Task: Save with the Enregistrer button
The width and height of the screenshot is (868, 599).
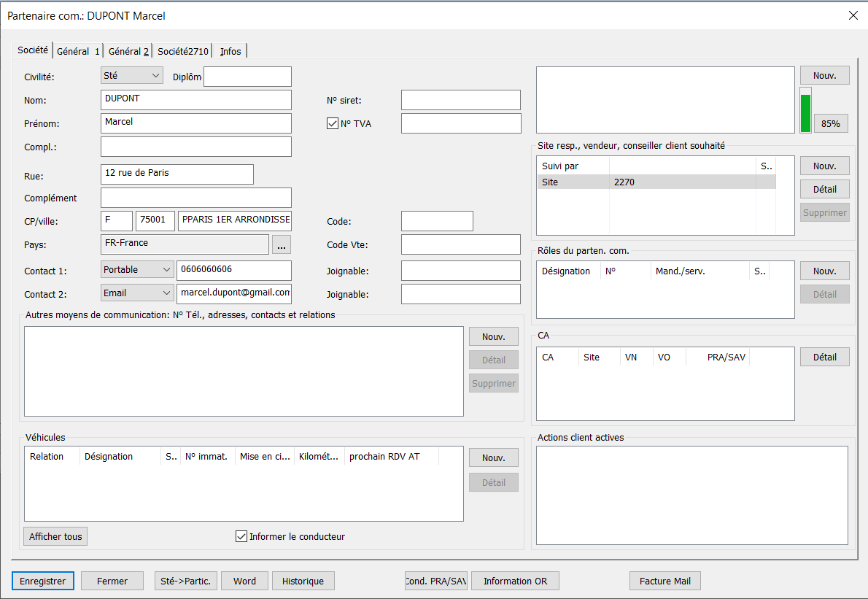Action: 42,581
